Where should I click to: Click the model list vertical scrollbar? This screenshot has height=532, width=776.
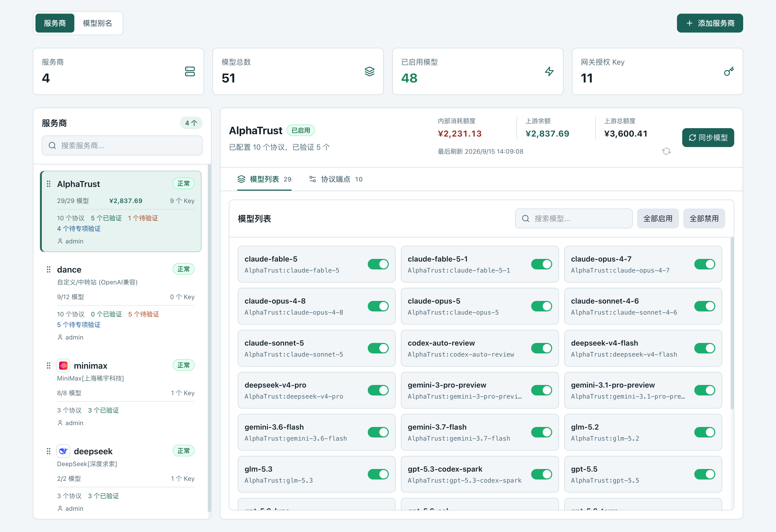tap(732, 324)
